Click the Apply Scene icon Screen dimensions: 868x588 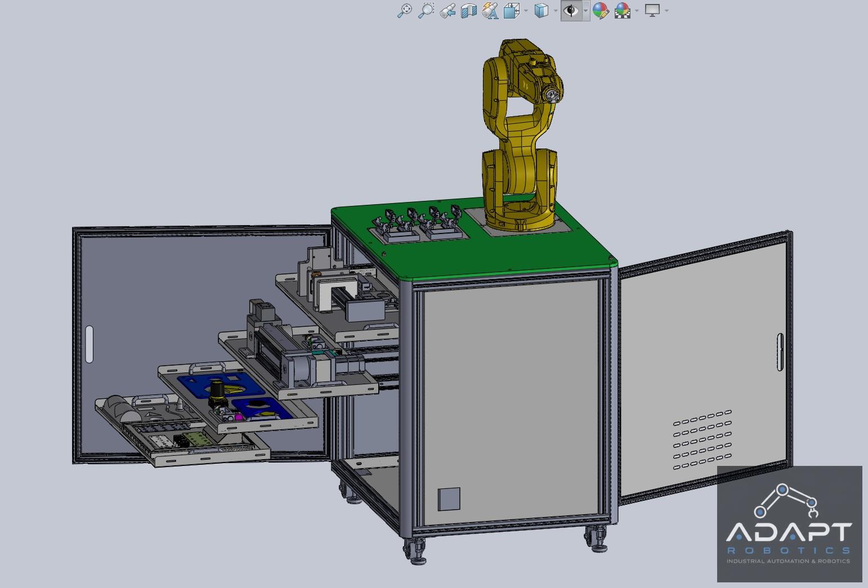coord(623,11)
